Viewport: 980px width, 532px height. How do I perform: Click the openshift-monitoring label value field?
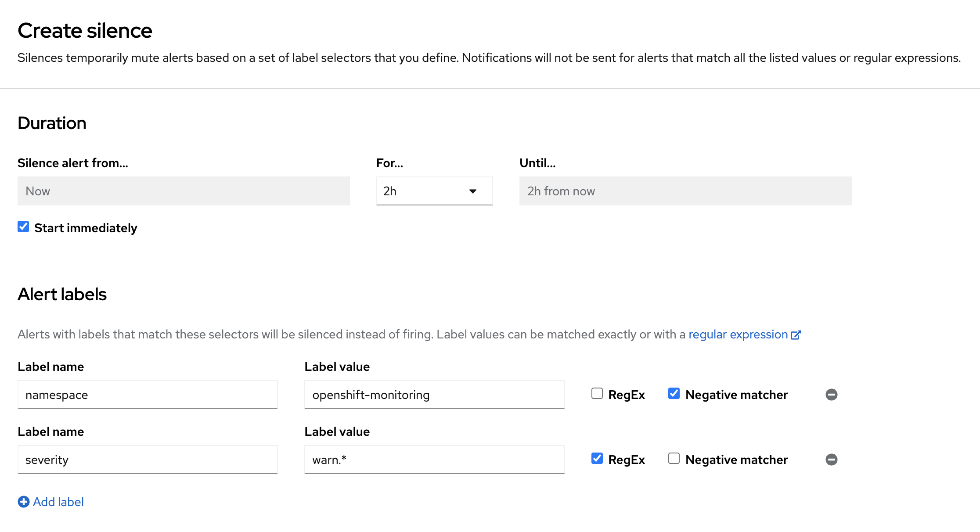pos(434,395)
